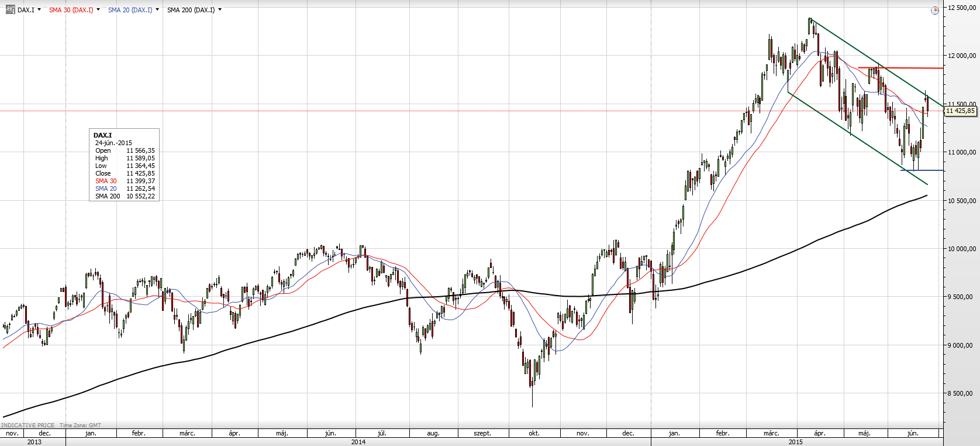
Task: Click the 10 500,00 price axis label
Action: [x=962, y=201]
